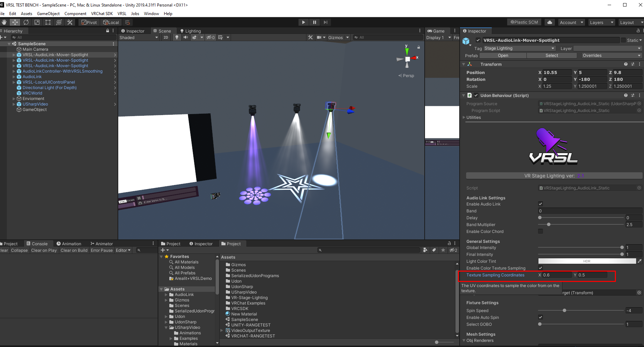644x347 pixels.
Task: Click the color picker eyedropper icon
Action: pyautogui.click(x=639, y=261)
